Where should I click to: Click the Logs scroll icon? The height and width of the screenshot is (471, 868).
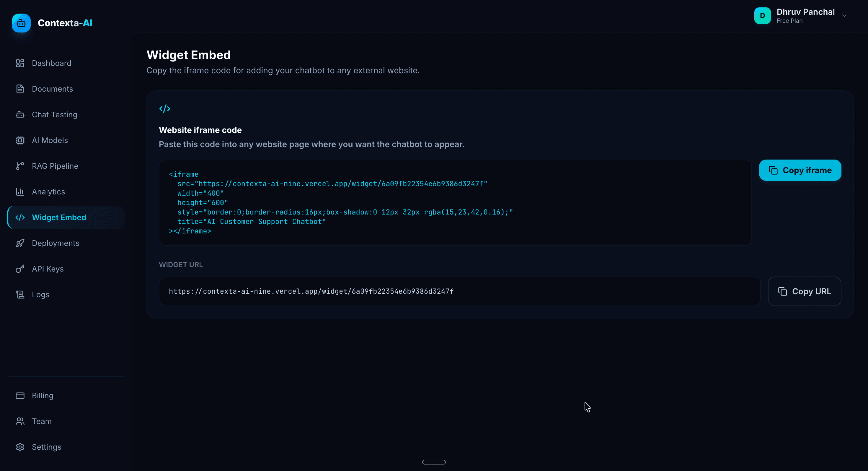pyautogui.click(x=20, y=295)
